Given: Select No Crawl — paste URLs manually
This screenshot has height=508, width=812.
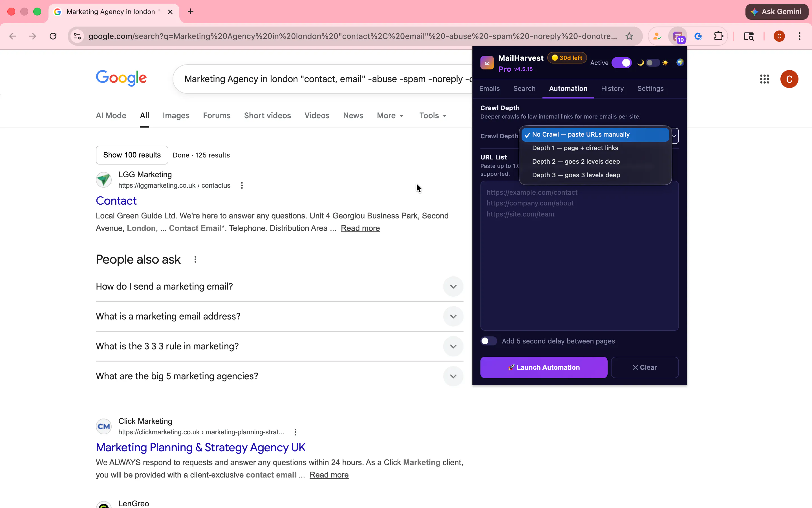Looking at the screenshot, I should 595,135.
